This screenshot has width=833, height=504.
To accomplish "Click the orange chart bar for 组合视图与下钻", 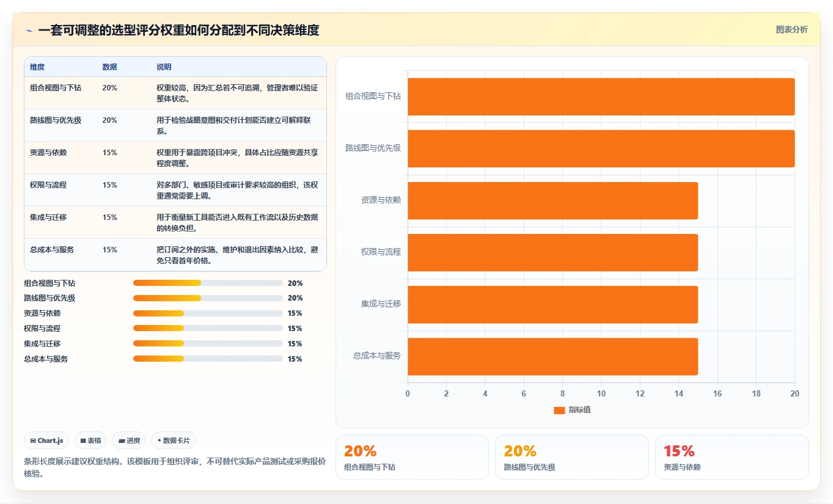I will click(601, 97).
